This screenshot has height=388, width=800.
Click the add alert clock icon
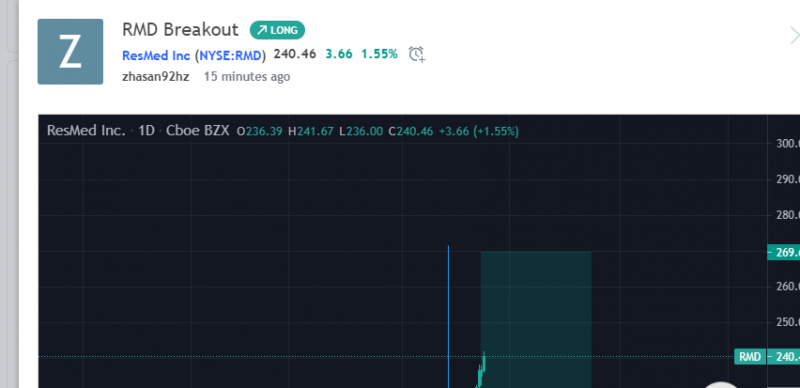point(417,54)
